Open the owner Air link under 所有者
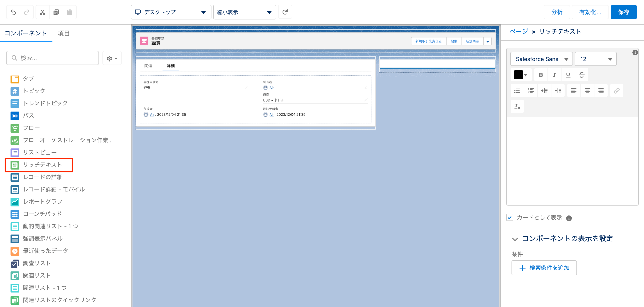 [x=272, y=88]
